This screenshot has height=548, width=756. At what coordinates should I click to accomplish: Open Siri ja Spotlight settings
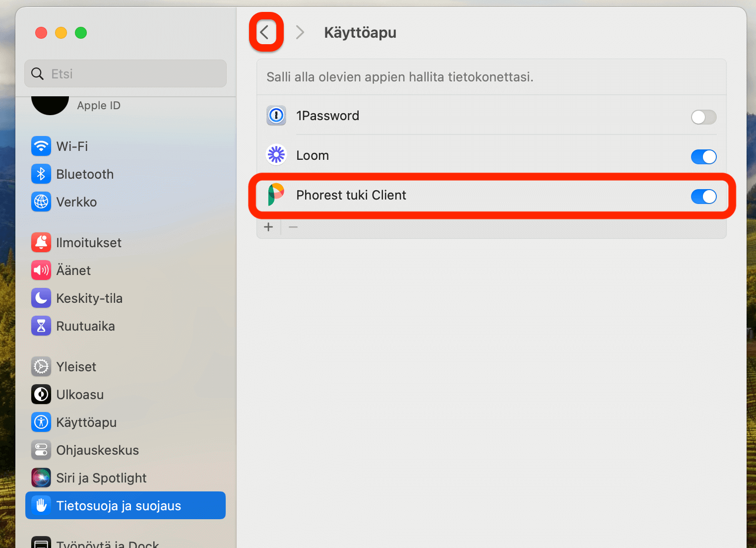point(101,478)
